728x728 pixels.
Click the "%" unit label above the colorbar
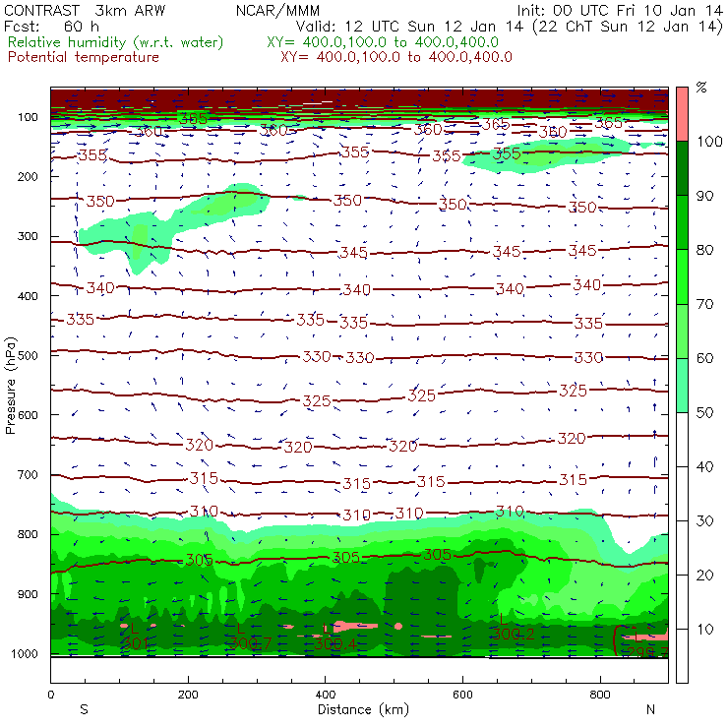tap(701, 88)
